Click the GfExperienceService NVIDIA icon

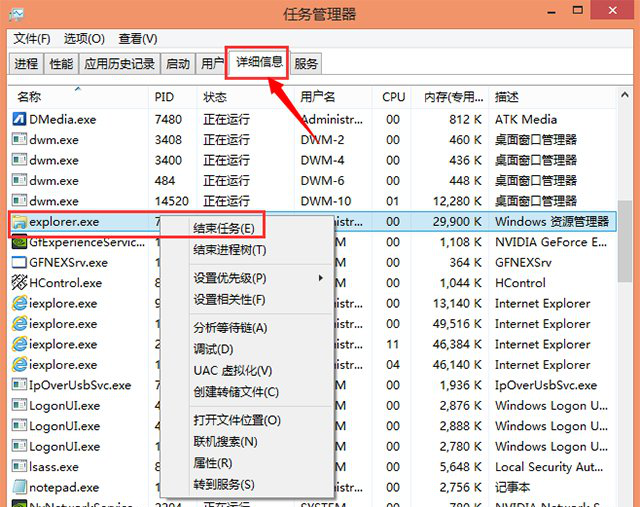19,242
